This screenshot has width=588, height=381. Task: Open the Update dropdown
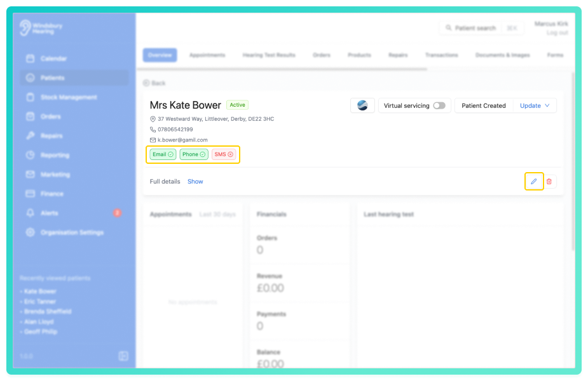[x=535, y=105]
